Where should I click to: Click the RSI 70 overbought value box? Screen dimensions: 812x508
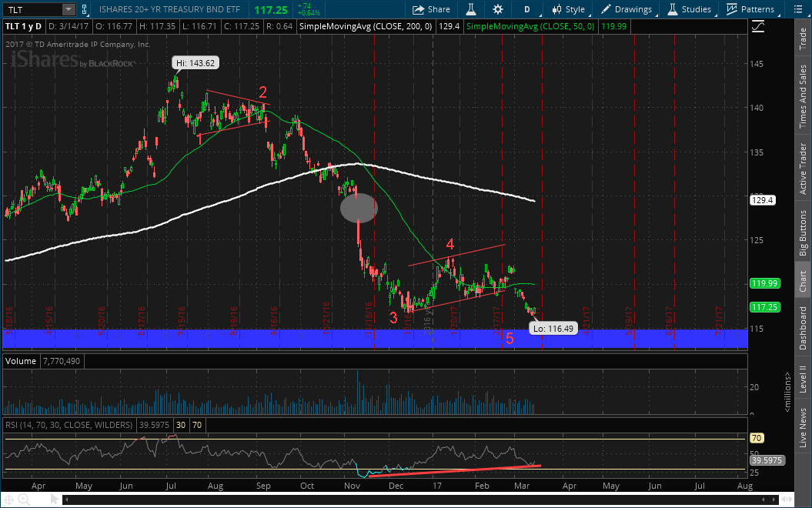(x=197, y=425)
